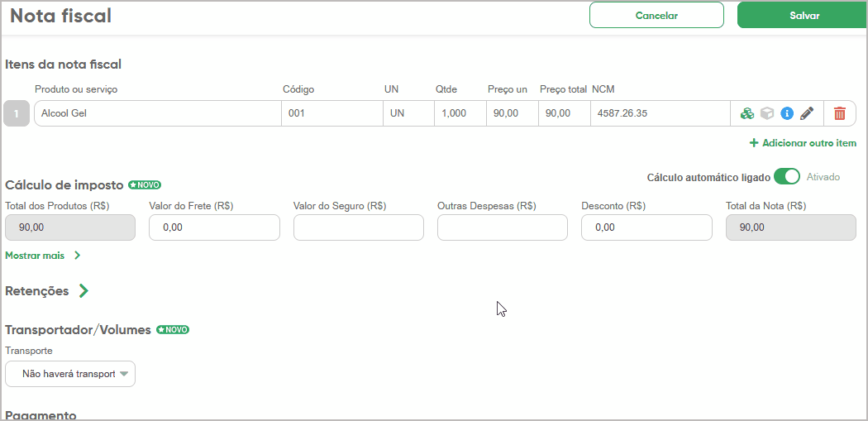Click Adicionar outro item link

click(803, 143)
